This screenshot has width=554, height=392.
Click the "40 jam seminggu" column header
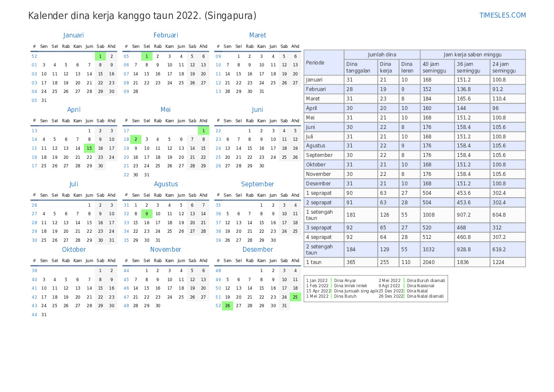(436, 67)
